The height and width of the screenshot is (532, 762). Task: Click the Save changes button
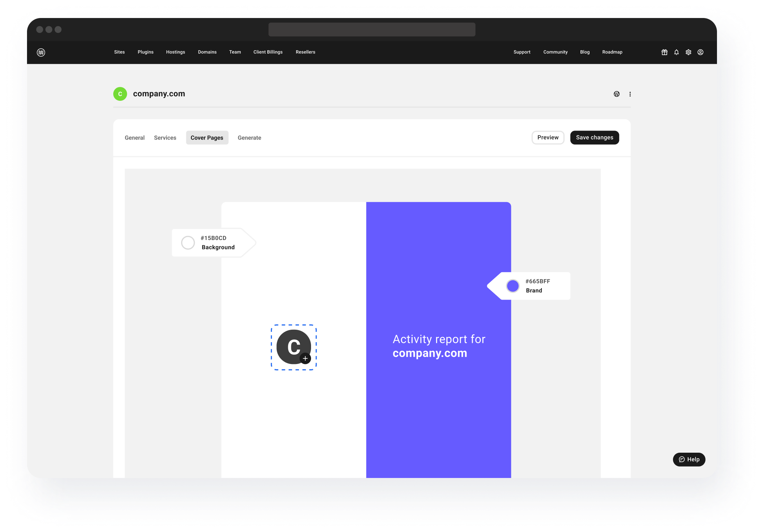point(594,138)
